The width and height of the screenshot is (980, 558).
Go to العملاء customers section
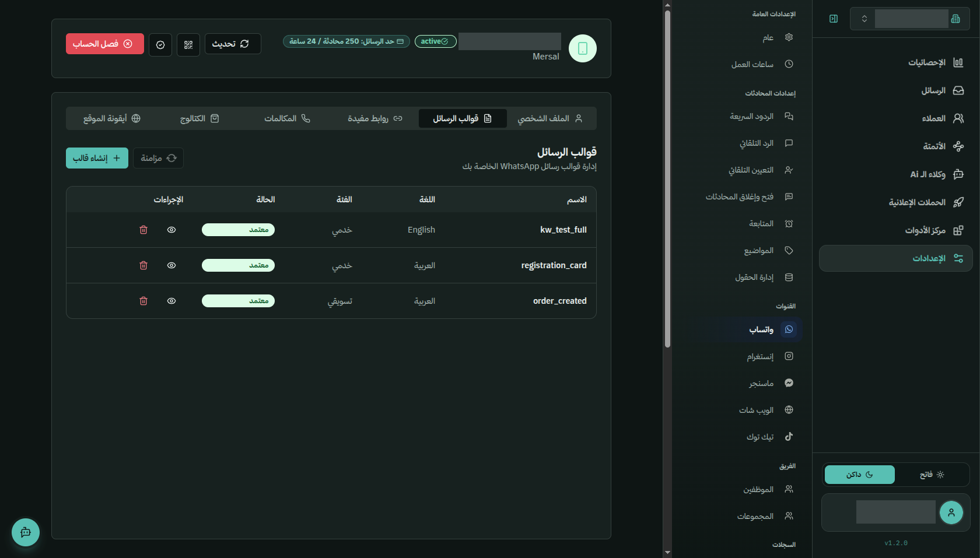point(896,118)
